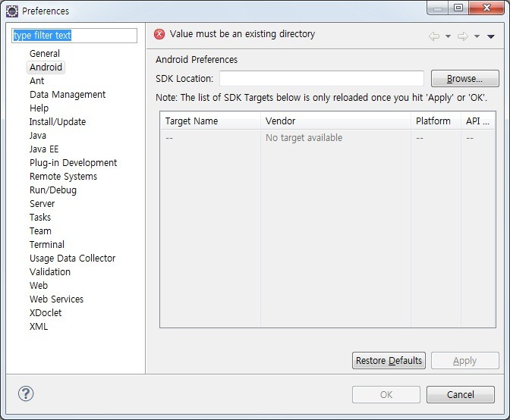Close the Preferences window

click(x=486, y=8)
